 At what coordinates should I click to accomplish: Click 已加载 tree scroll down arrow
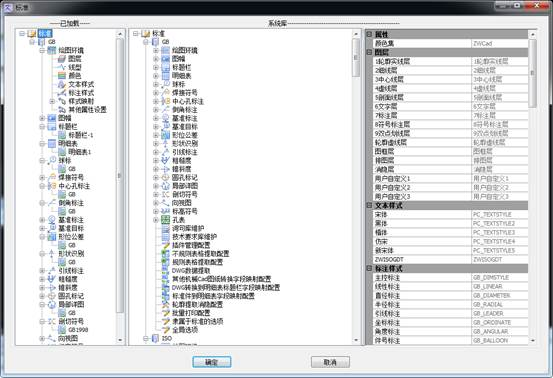(120, 340)
